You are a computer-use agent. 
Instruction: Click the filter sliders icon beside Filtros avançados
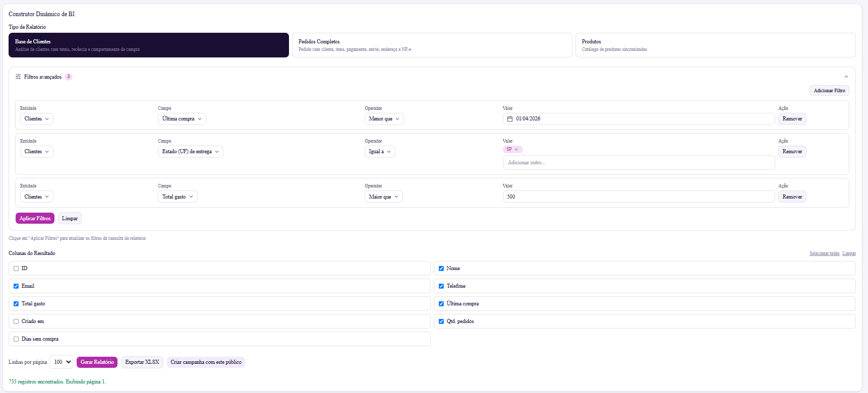pyautogui.click(x=18, y=77)
